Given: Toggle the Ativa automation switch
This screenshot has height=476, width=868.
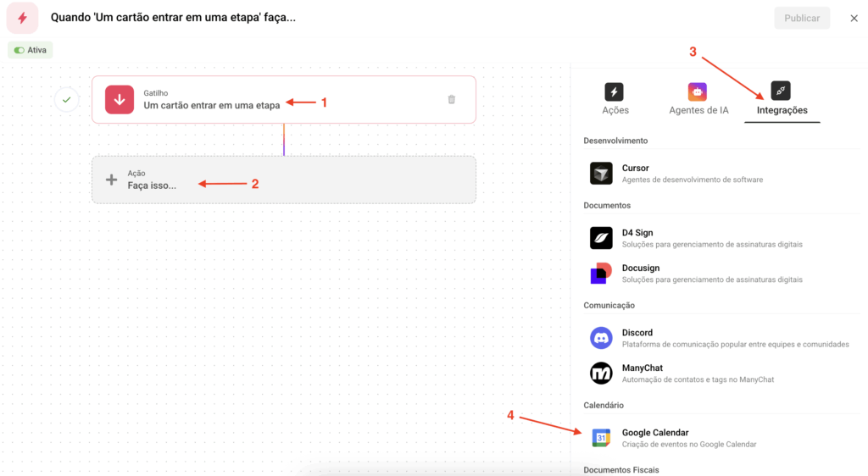Looking at the screenshot, I should click(19, 50).
